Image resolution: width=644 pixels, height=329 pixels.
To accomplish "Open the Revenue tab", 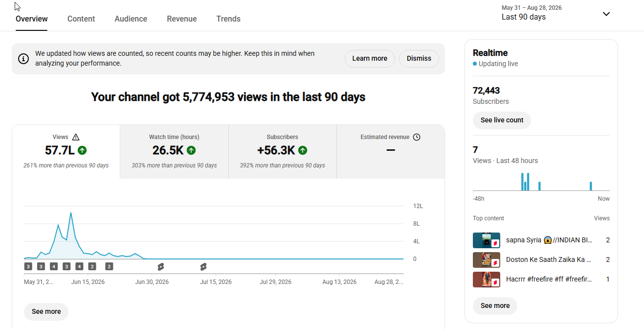I will point(182,19).
